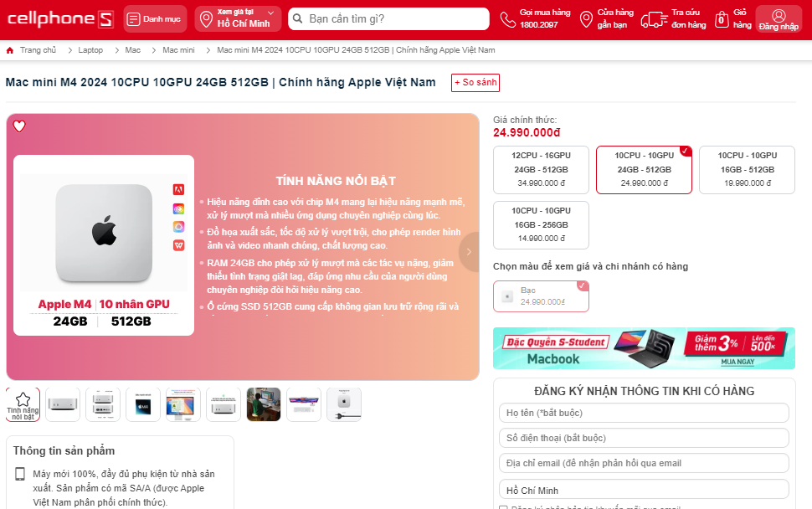
Task: Open the S-Student Macbook promo banner
Action: 644,348
